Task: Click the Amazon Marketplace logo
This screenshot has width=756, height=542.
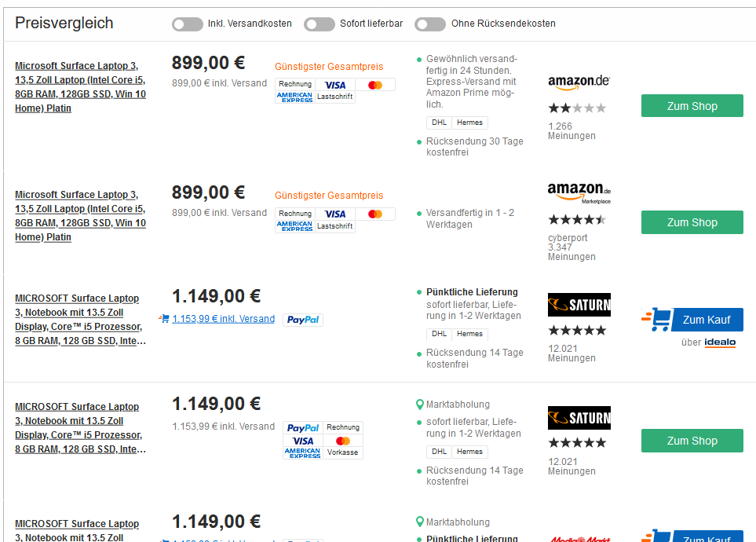Action: (x=579, y=192)
